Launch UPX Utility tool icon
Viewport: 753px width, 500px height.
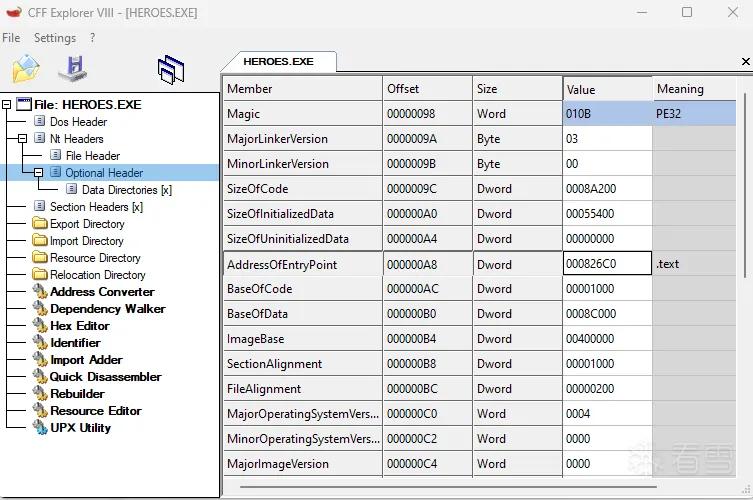click(40, 427)
